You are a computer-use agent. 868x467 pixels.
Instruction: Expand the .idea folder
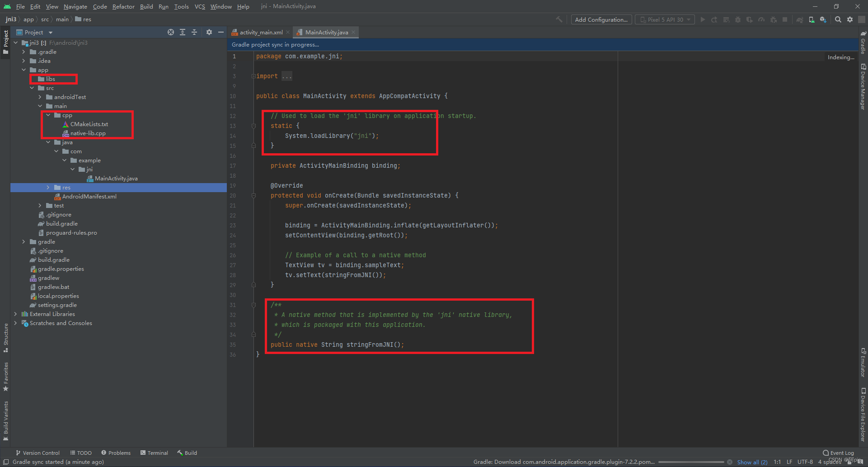click(x=23, y=61)
